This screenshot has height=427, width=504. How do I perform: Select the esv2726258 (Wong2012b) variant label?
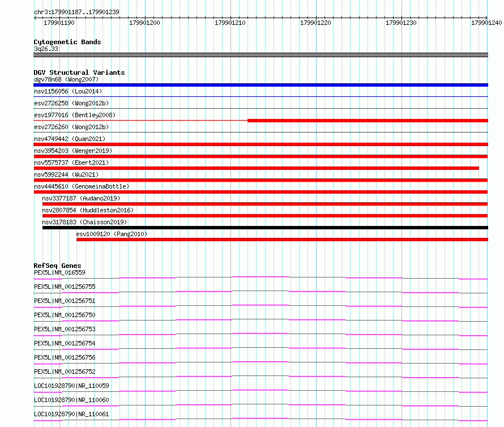[71, 103]
